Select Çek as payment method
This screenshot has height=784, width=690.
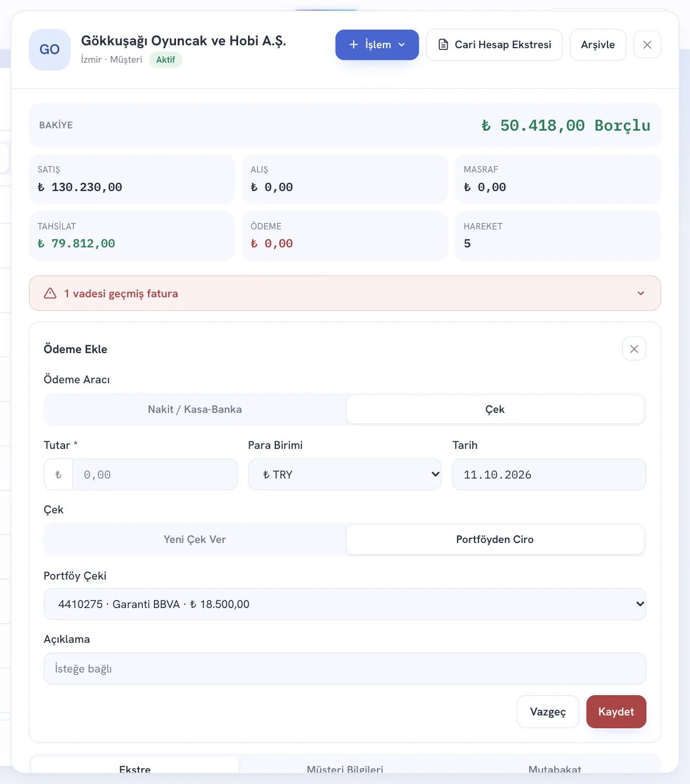point(495,409)
